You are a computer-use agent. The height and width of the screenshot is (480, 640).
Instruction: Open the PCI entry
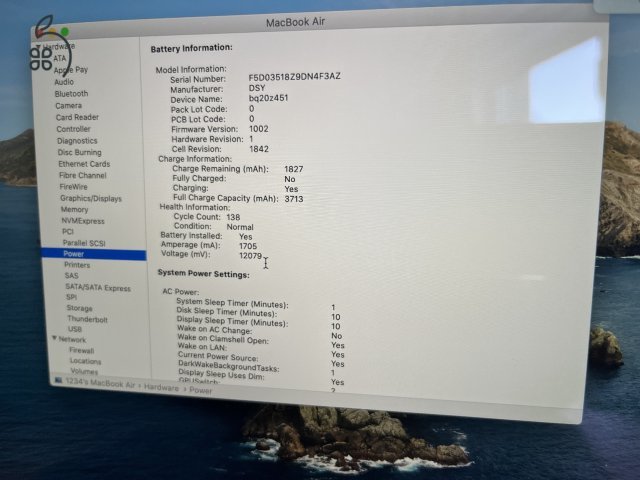pyautogui.click(x=68, y=232)
